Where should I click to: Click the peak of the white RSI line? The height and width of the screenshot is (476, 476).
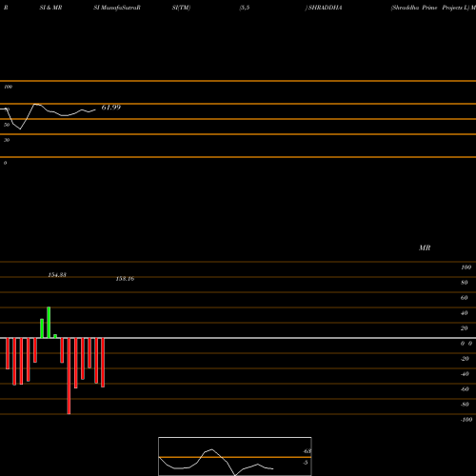coord(35,104)
